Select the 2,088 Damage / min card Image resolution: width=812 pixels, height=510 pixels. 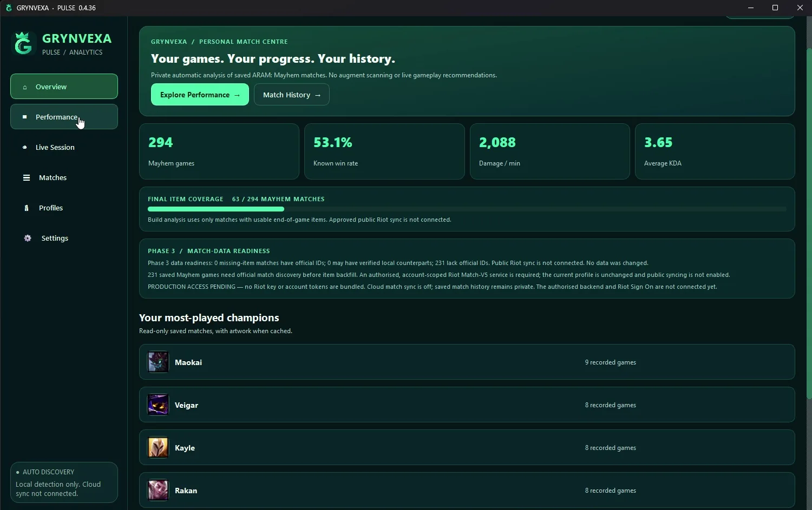tap(549, 151)
